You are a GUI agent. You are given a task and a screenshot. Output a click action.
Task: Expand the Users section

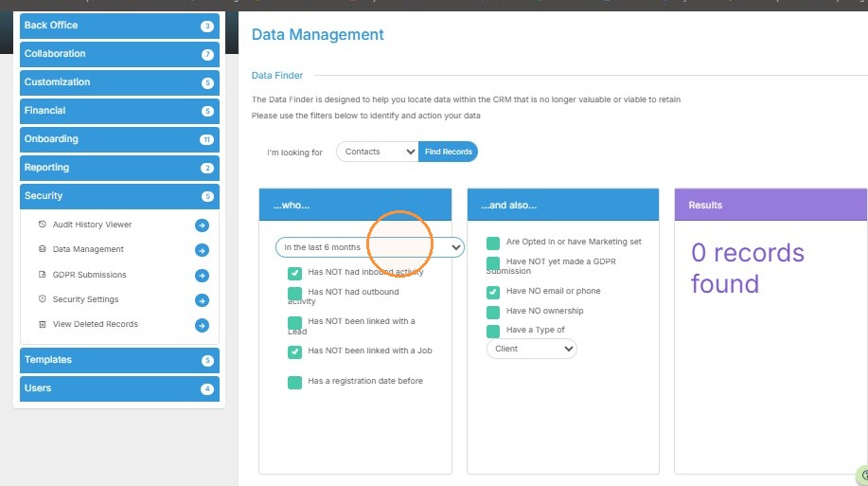point(119,388)
